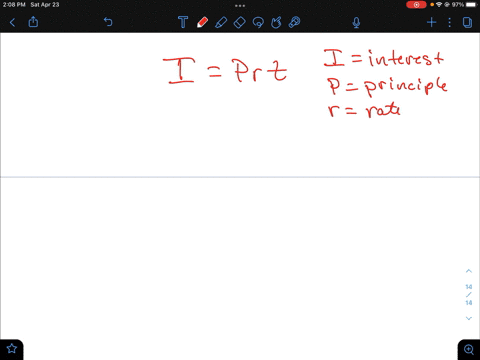Open the page overview icon
480x360 pixels.
[467, 22]
